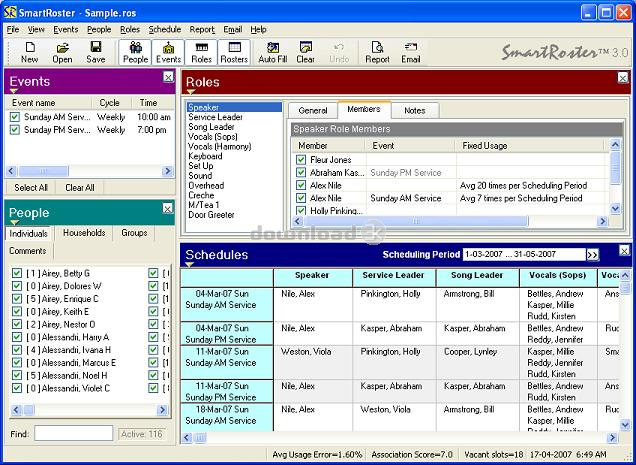This screenshot has width=636, height=465.
Task: Advance Scheduling Period with the >> button
Action: [x=592, y=255]
